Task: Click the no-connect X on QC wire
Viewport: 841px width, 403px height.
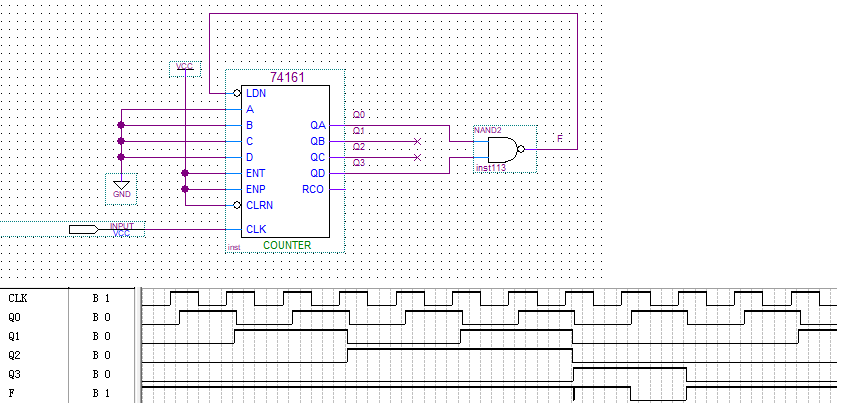Action: pyautogui.click(x=418, y=157)
